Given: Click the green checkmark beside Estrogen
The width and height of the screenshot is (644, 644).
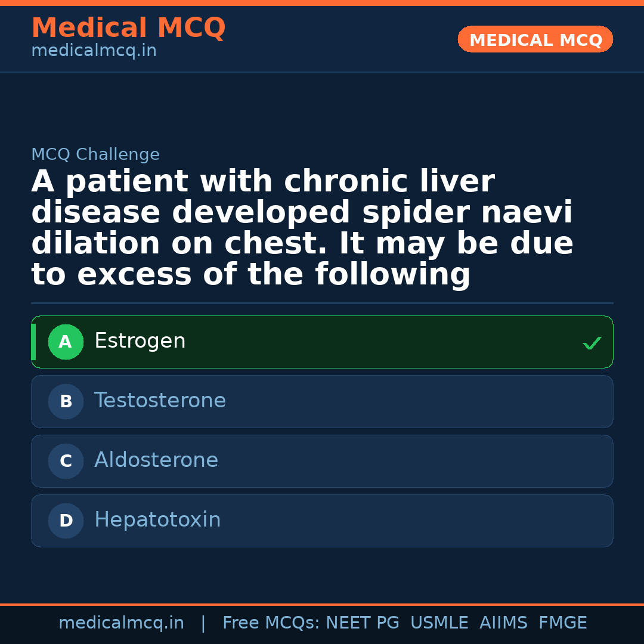Looking at the screenshot, I should [x=592, y=343].
